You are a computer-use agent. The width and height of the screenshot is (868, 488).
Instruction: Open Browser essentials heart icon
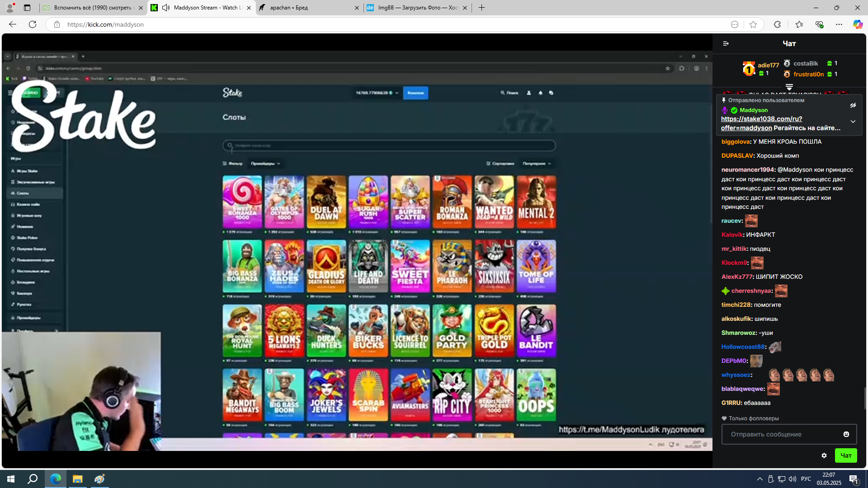click(x=819, y=24)
